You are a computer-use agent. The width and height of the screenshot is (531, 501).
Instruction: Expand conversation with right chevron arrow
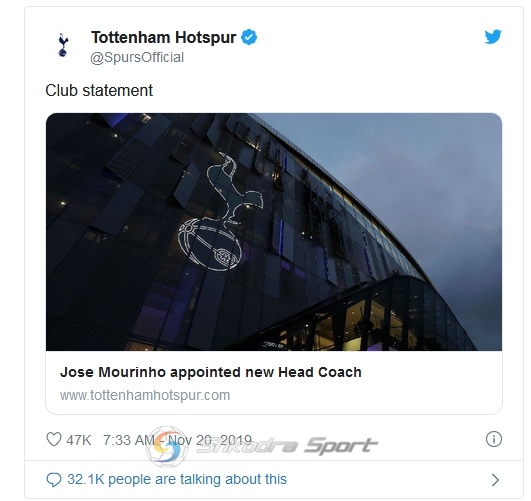tap(495, 480)
